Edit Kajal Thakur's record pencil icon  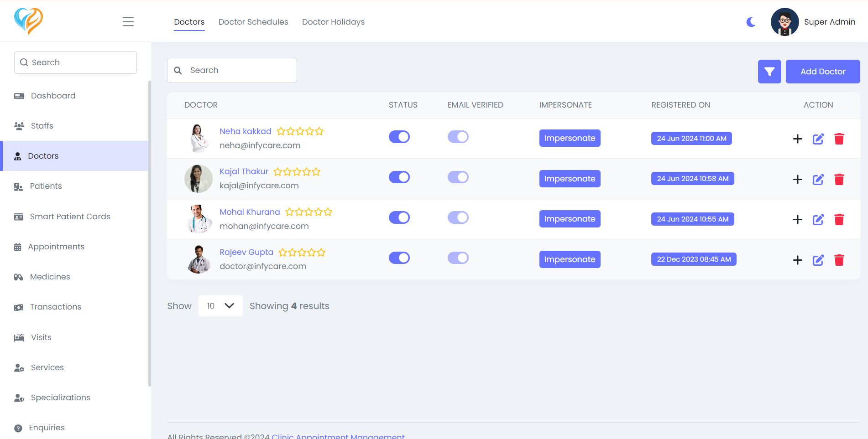pos(818,180)
